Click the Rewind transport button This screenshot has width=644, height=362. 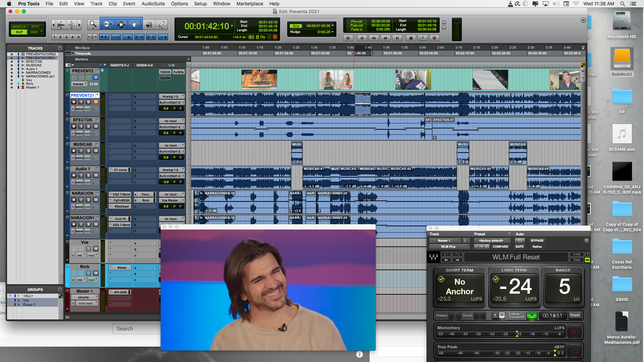374,38
